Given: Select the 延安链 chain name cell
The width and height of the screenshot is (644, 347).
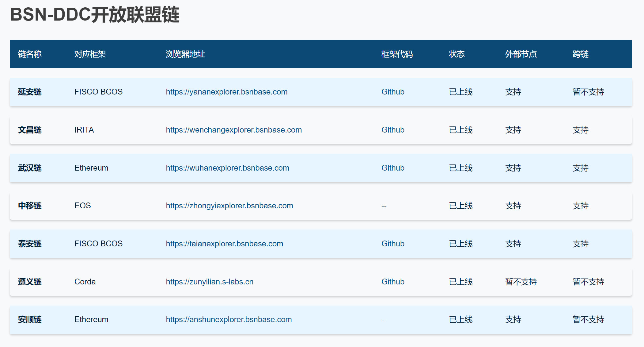Looking at the screenshot, I should coord(30,92).
